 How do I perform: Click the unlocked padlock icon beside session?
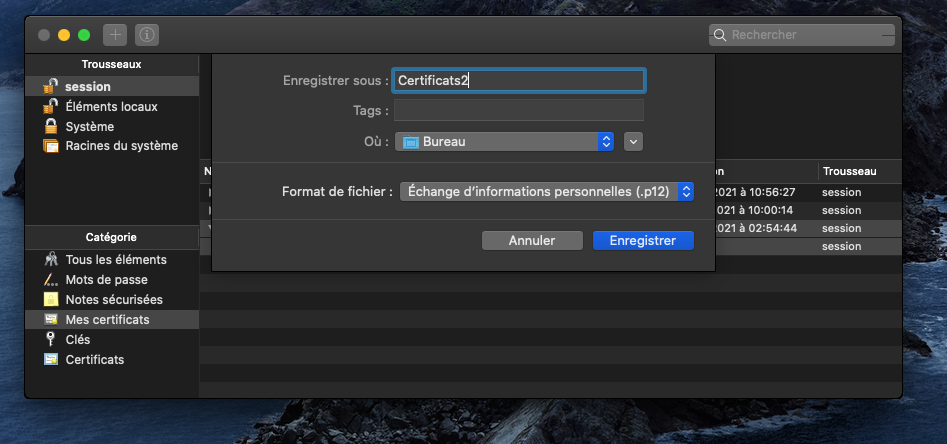(51, 86)
